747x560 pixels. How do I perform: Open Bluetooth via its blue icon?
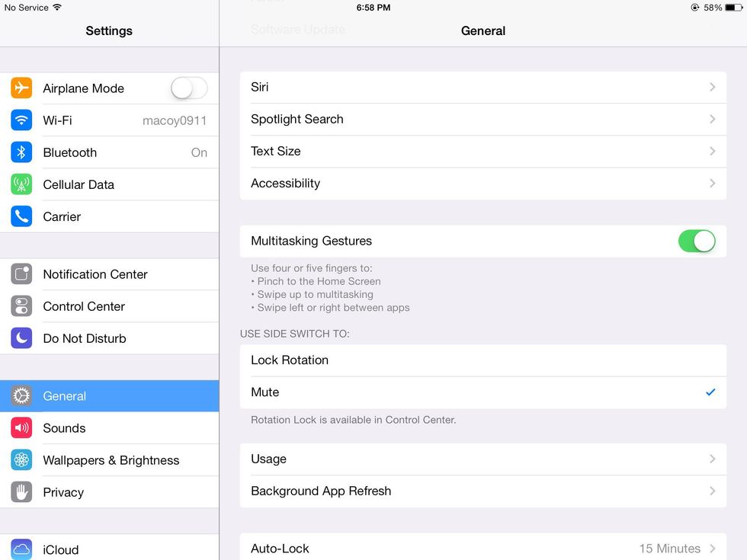(x=21, y=152)
